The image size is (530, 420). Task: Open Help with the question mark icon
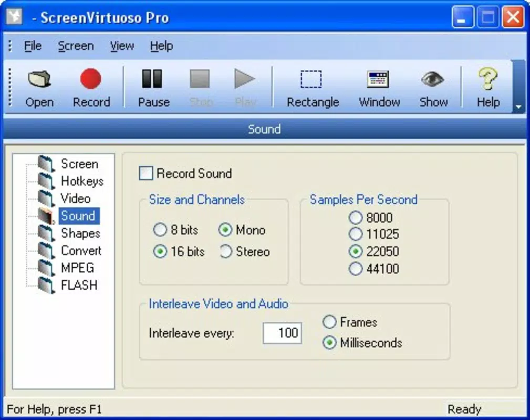tap(488, 79)
